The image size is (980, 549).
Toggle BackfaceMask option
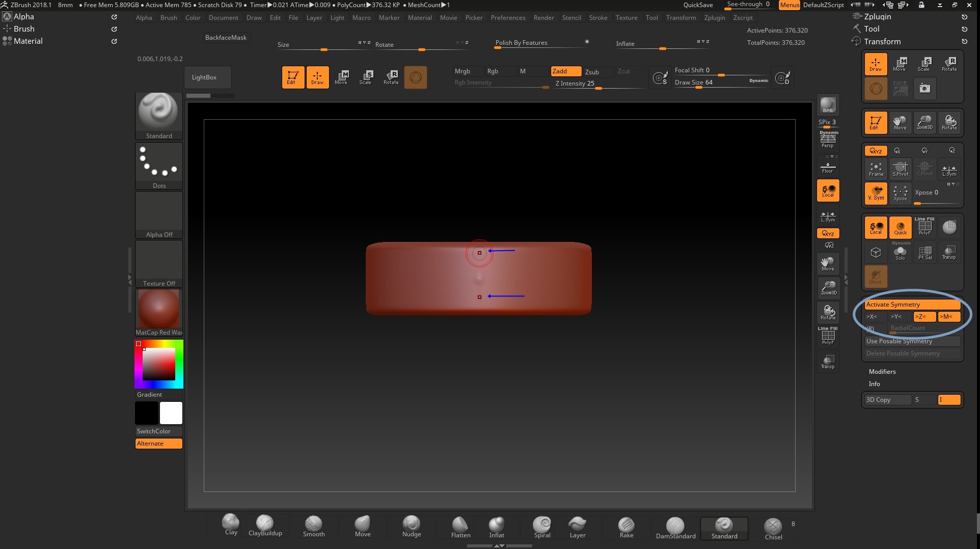(226, 38)
